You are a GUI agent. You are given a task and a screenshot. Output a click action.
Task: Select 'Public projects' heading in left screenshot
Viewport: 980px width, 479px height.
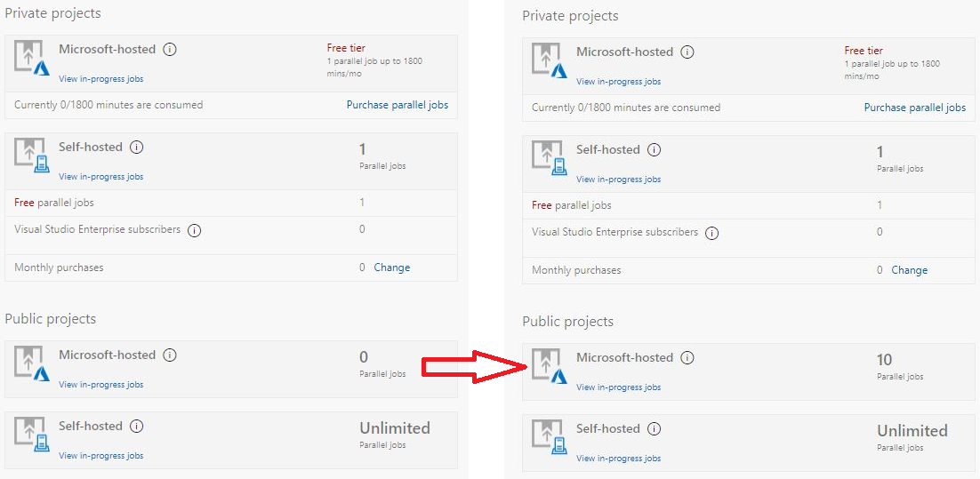pyautogui.click(x=51, y=319)
